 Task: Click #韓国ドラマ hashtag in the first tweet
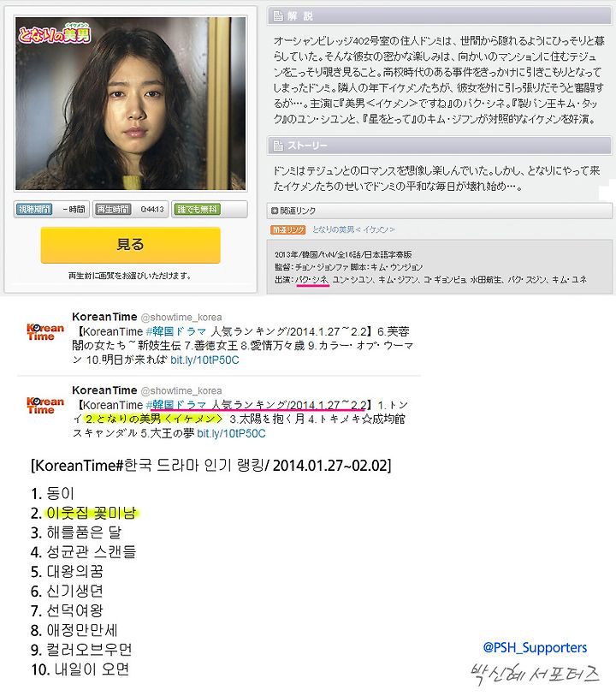tap(176, 331)
